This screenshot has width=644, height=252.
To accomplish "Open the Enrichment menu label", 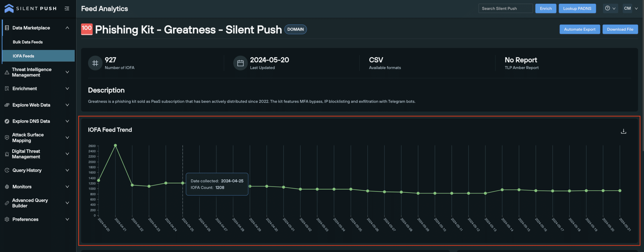I will (25, 89).
